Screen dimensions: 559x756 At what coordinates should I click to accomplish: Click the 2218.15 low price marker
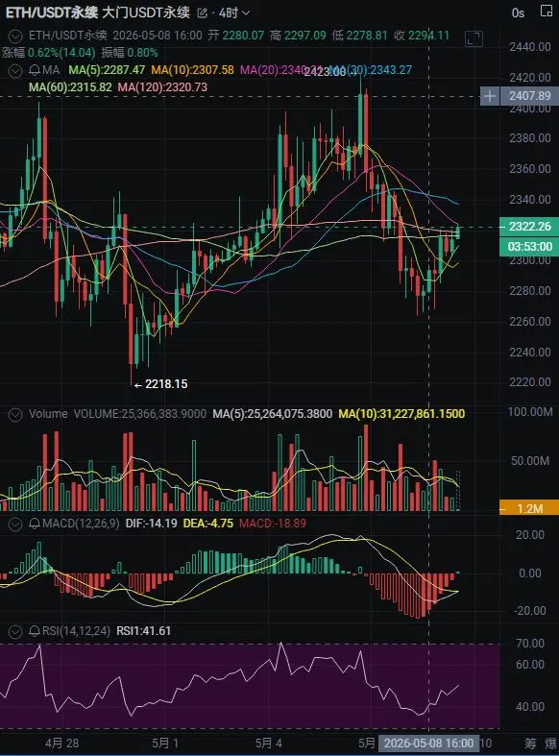tap(161, 384)
